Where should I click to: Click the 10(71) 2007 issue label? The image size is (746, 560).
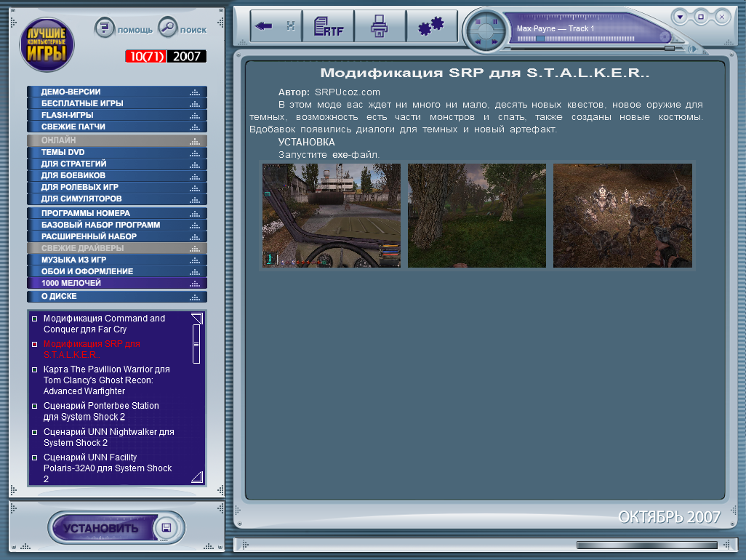166,56
